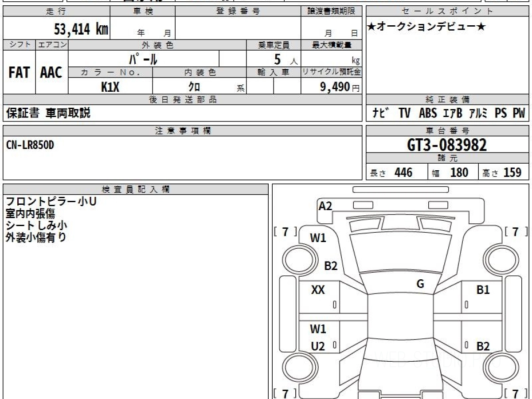Click the フロントピラー小U inspector note
Image resolution: width=532 pixels, height=399 pixels.
pyautogui.click(x=51, y=201)
